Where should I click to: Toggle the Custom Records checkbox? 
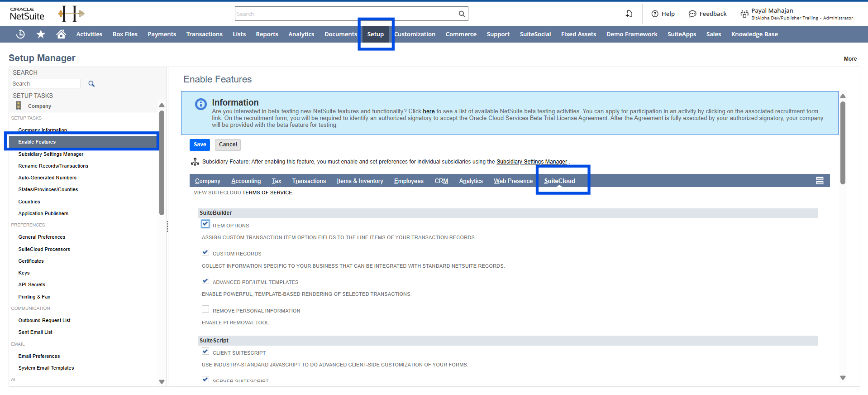tap(205, 252)
